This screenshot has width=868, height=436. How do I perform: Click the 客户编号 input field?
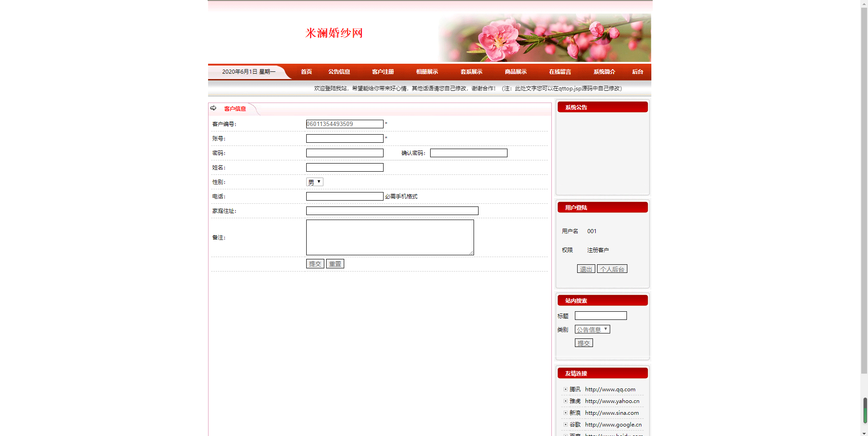point(345,124)
